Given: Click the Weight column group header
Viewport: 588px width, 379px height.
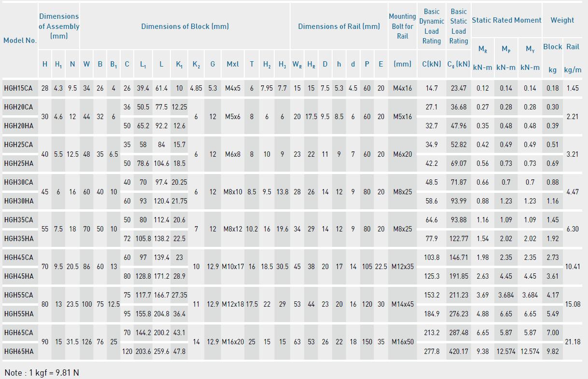Looking at the screenshot, I should click(x=562, y=20).
